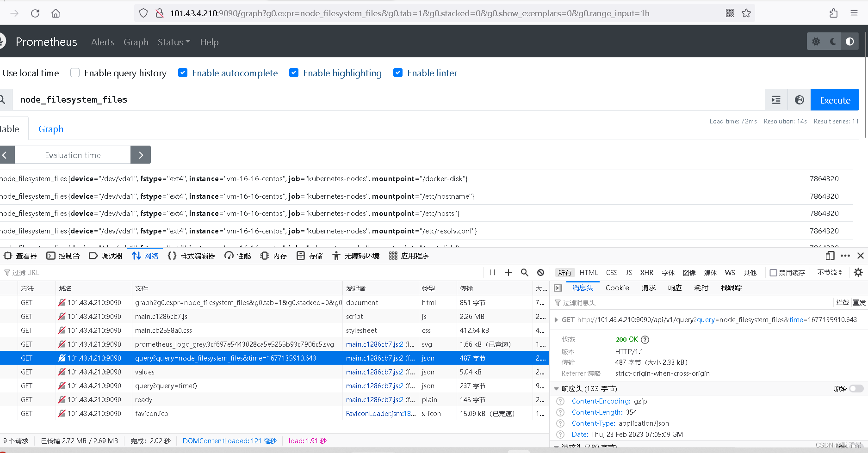
Task: Open the shield tracking protection icon
Action: [x=143, y=13]
